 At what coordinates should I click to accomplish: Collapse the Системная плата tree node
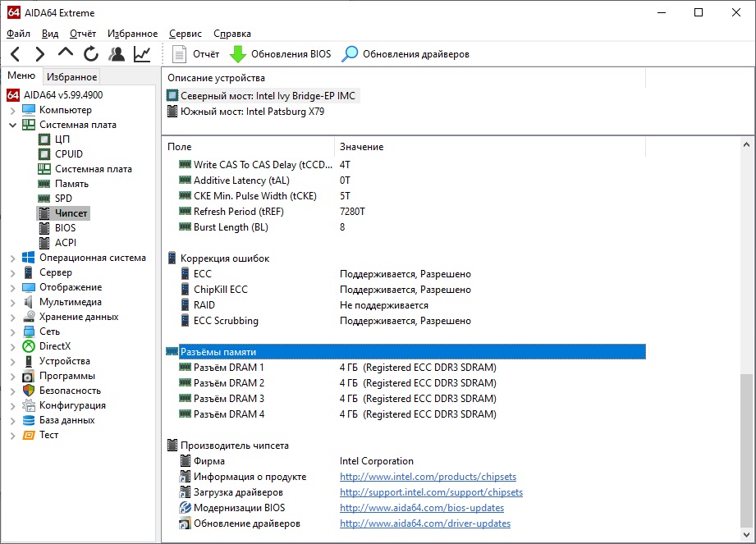pyautogui.click(x=13, y=125)
